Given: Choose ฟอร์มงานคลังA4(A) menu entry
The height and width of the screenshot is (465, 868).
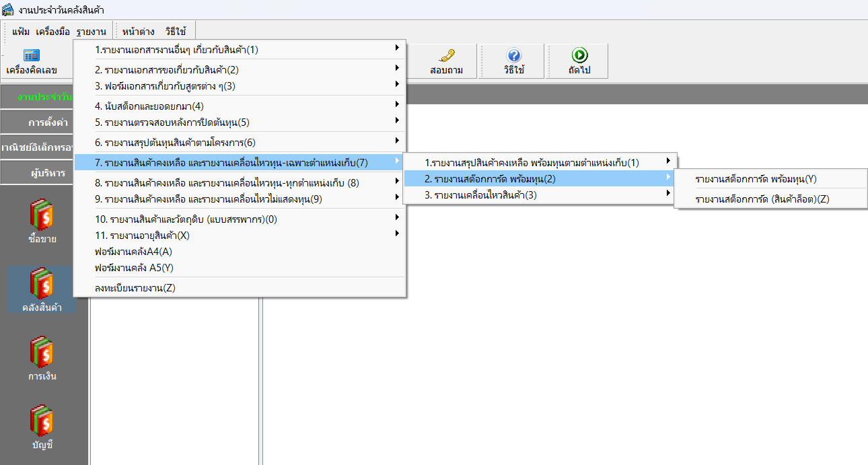Looking at the screenshot, I should pyautogui.click(x=133, y=252).
